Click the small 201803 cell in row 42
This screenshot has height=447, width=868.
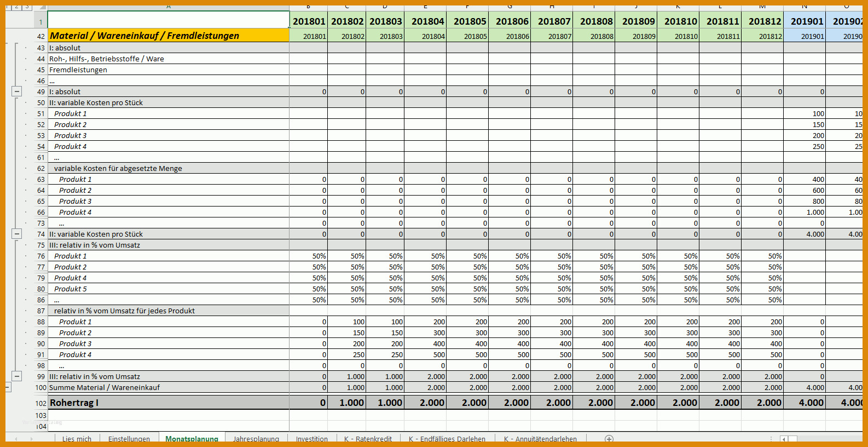click(x=385, y=36)
